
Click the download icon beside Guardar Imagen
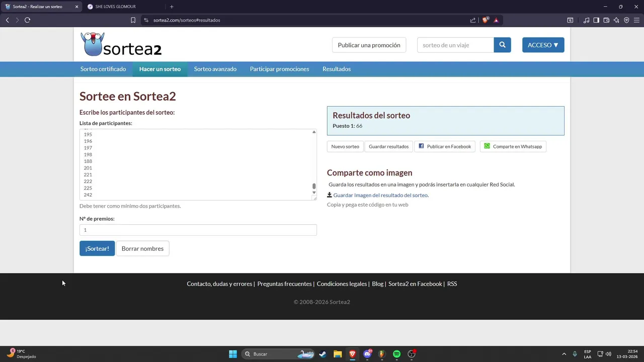[x=330, y=195]
